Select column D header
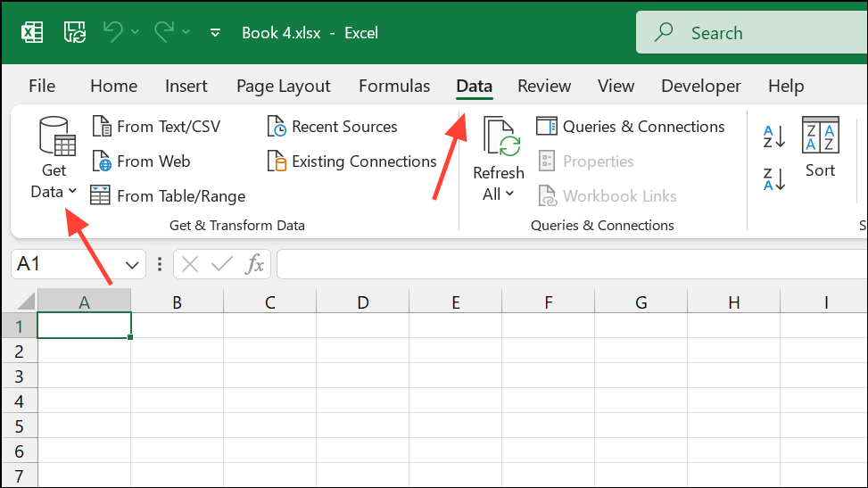 [x=362, y=302]
